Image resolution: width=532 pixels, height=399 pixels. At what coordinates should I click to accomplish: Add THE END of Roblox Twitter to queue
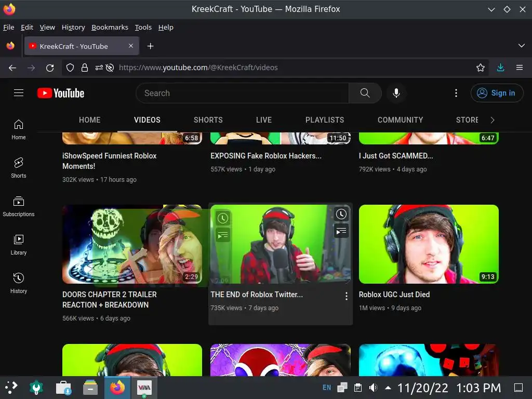tap(341, 231)
